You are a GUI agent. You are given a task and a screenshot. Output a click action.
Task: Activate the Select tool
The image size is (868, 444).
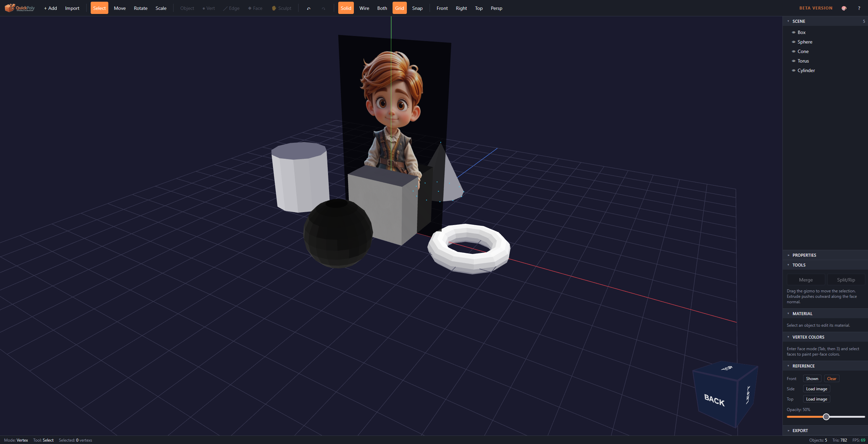point(99,8)
